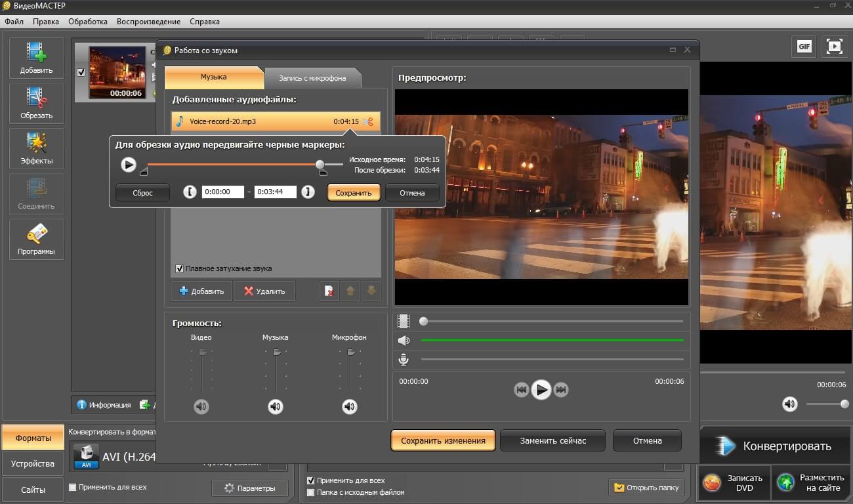Screen dimensions: 853x504
Task: Open the Воспроизведение menu
Action: pos(149,22)
